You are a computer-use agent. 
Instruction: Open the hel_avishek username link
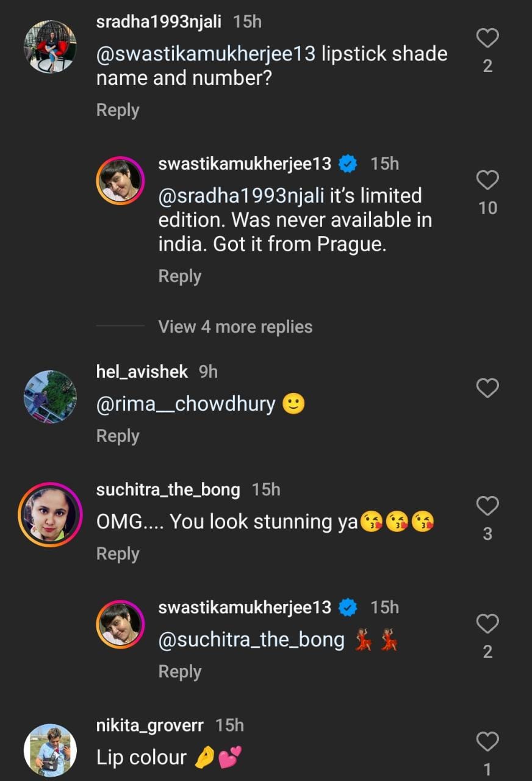click(x=142, y=372)
